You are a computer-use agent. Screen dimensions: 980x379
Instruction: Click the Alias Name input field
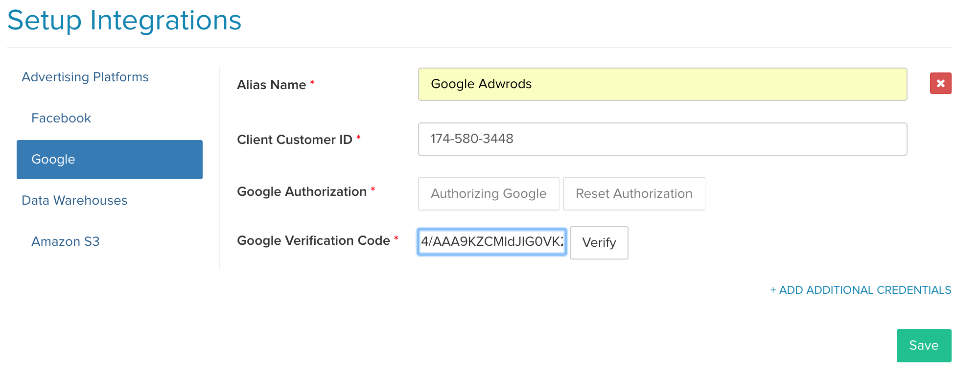point(662,84)
